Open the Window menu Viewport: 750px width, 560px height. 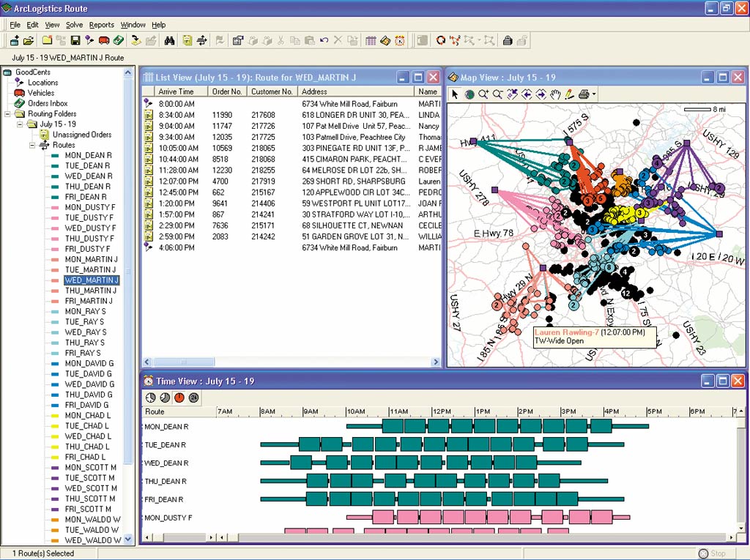tap(133, 25)
